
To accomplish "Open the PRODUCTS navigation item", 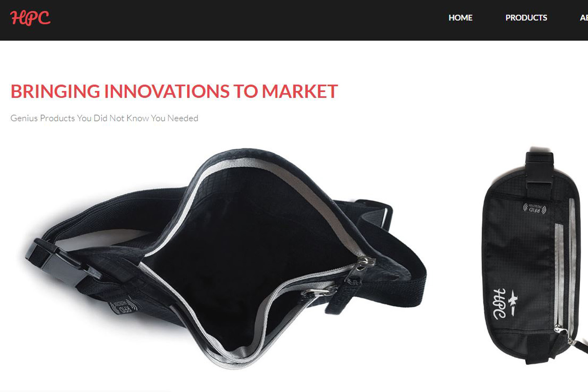I will [x=526, y=18].
